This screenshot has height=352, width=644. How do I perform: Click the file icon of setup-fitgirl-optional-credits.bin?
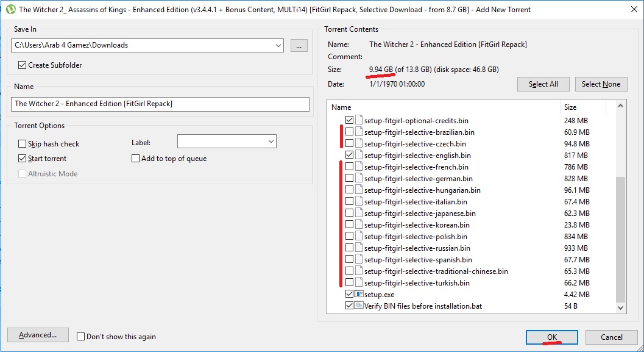(359, 120)
